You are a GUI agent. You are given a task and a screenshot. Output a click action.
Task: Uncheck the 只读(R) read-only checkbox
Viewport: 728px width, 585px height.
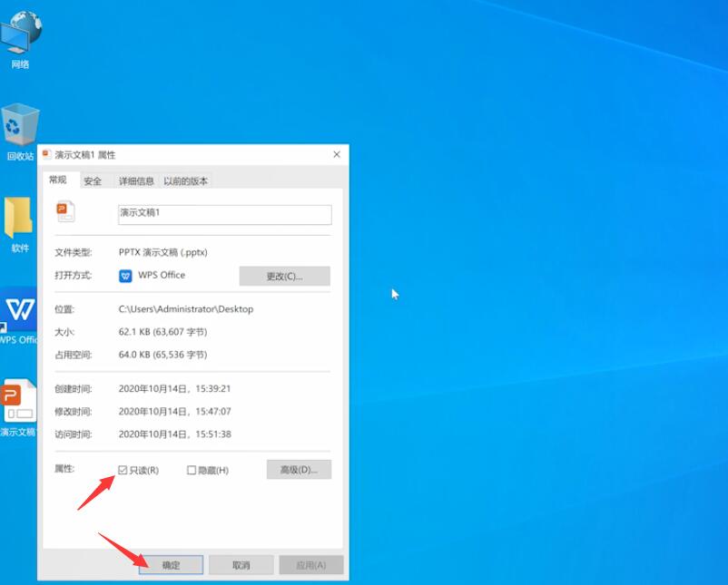tap(123, 470)
